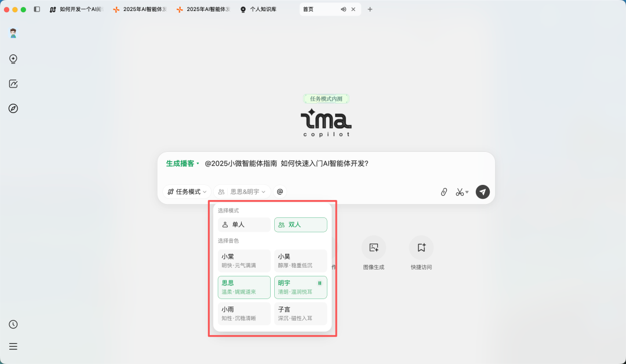Expand the 任务模式 dropdown
Viewport: 626px width, 364px height.
coord(187,191)
